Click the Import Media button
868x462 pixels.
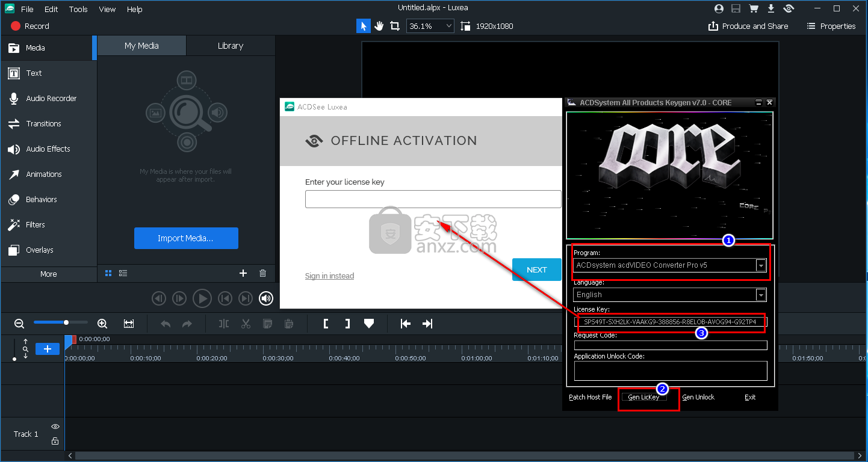pyautogui.click(x=186, y=238)
